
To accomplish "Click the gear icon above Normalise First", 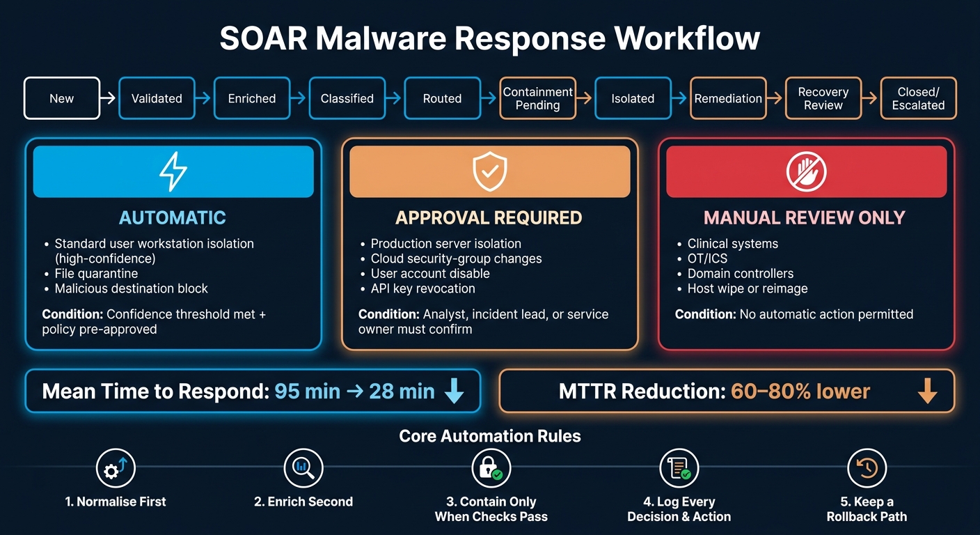I will [116, 468].
